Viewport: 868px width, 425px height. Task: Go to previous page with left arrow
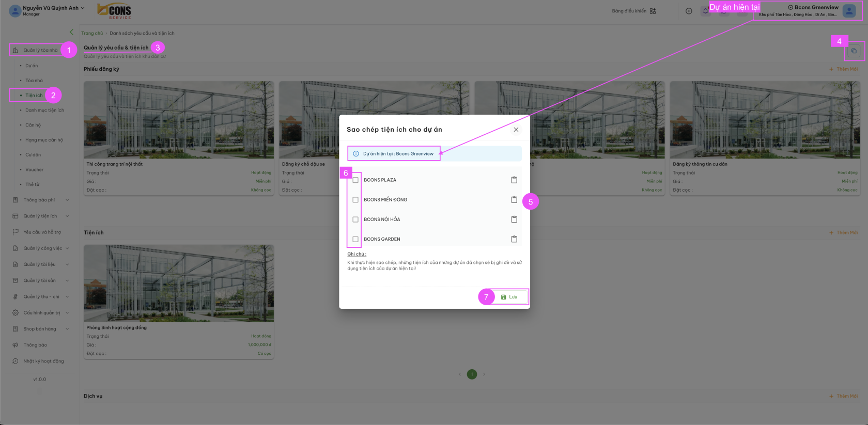point(460,374)
